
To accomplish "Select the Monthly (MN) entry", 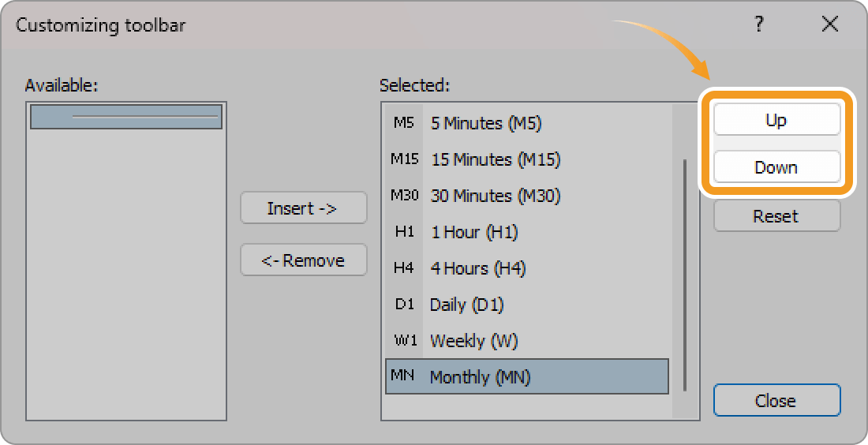I will (x=527, y=376).
